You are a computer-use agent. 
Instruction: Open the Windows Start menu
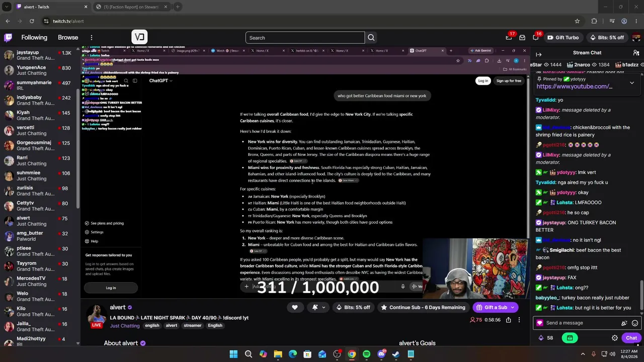233,354
